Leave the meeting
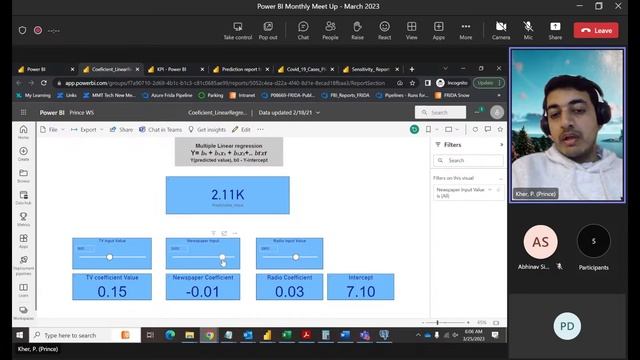The image size is (640, 360). [596, 30]
